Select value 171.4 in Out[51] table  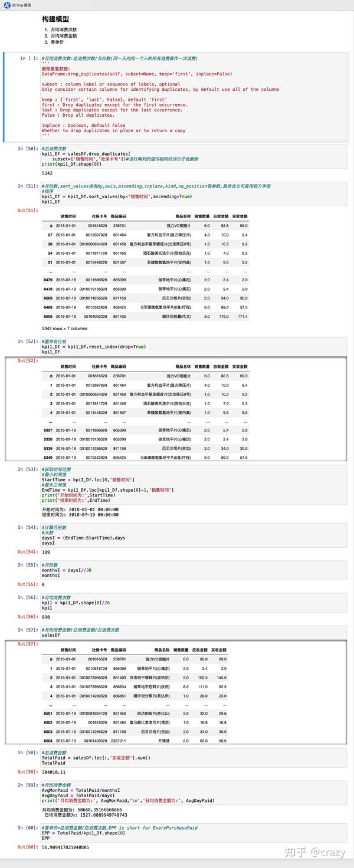pyautogui.click(x=242, y=316)
